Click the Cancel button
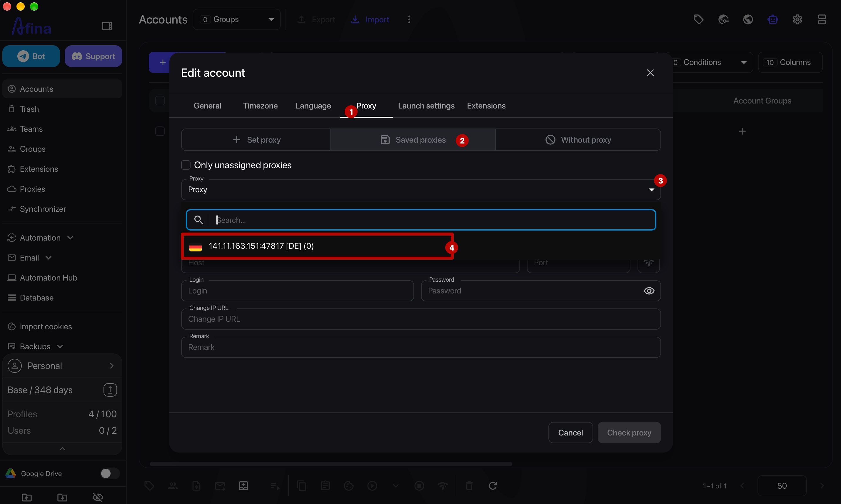Viewport: 841px width, 504px height. (x=570, y=432)
